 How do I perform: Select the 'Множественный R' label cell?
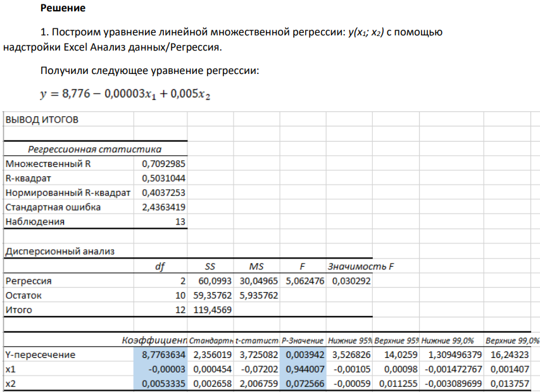click(48, 164)
